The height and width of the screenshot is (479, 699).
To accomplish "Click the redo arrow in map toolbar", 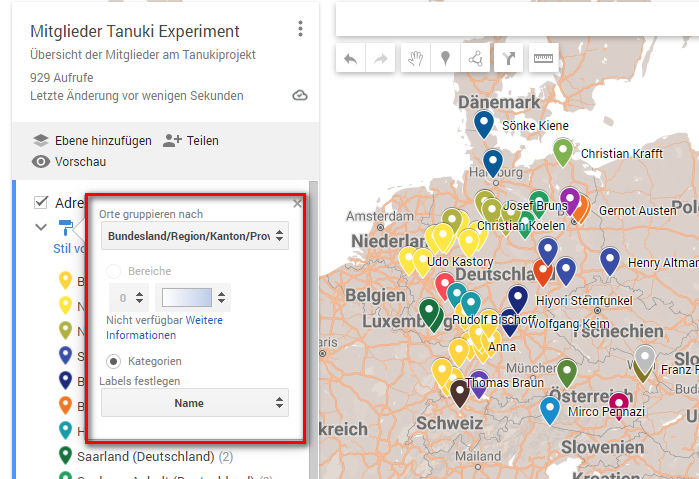I will (381, 58).
